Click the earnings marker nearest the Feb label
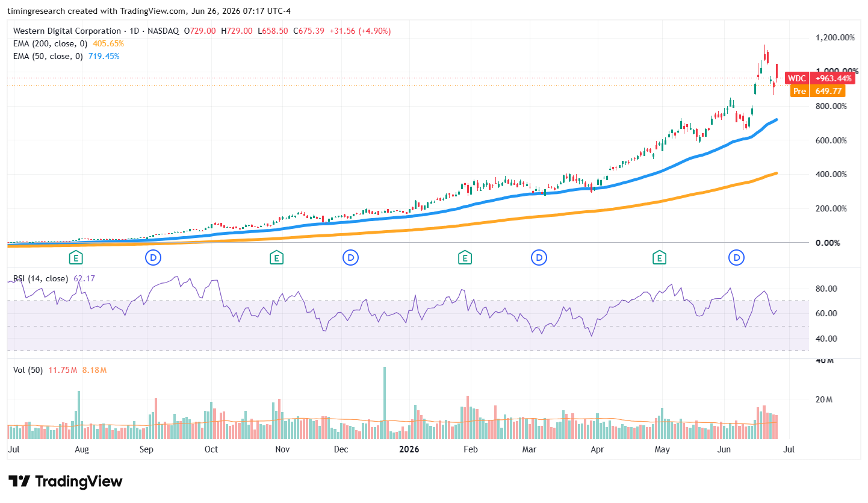868x503 pixels. click(x=464, y=258)
